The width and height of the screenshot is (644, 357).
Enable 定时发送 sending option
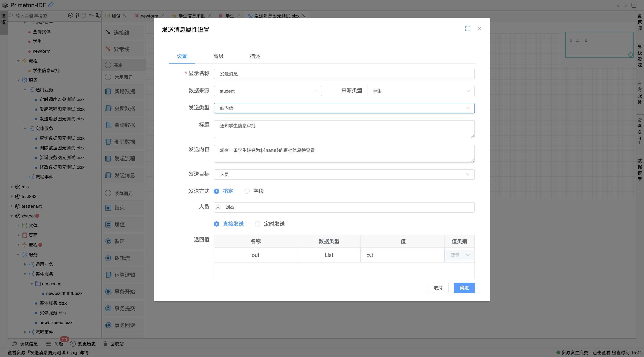(257, 224)
